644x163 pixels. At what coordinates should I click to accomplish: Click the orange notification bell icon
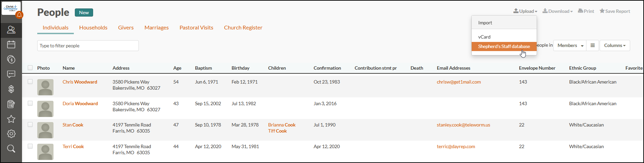pyautogui.click(x=19, y=15)
